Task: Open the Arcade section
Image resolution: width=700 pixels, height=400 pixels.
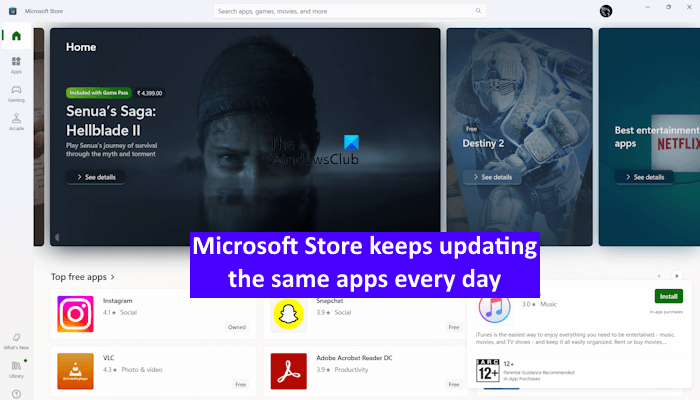Action: pyautogui.click(x=17, y=122)
